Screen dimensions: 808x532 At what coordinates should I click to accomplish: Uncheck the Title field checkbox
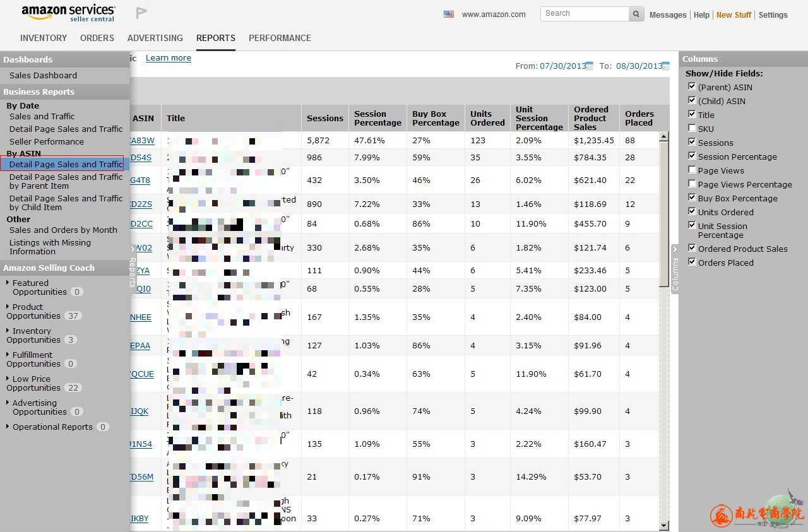click(692, 114)
